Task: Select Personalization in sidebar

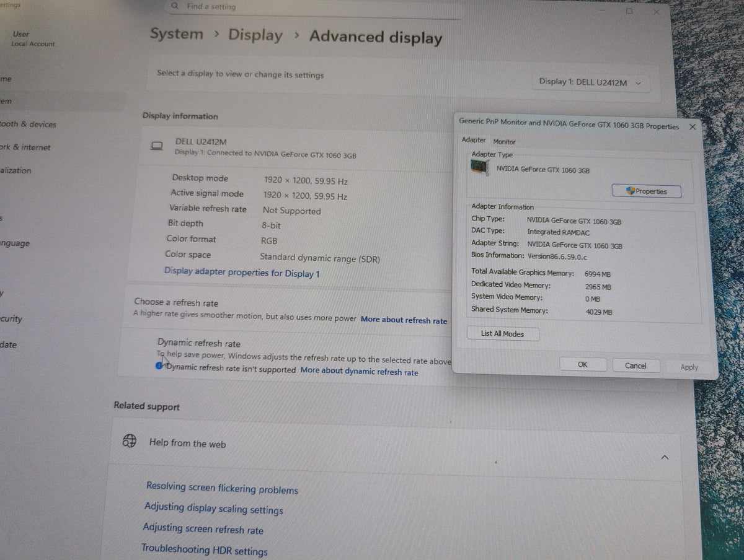Action: [16, 170]
